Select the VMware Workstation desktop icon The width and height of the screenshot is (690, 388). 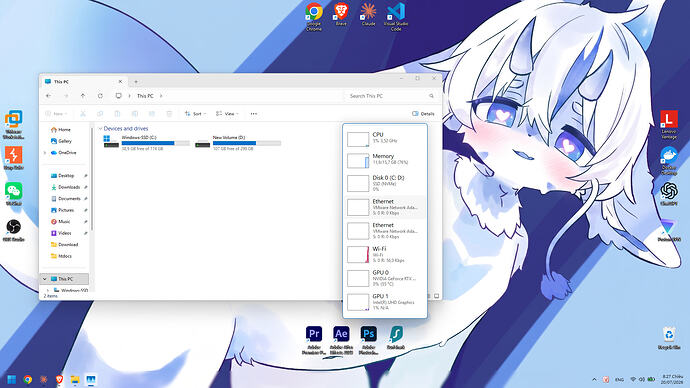point(14,125)
